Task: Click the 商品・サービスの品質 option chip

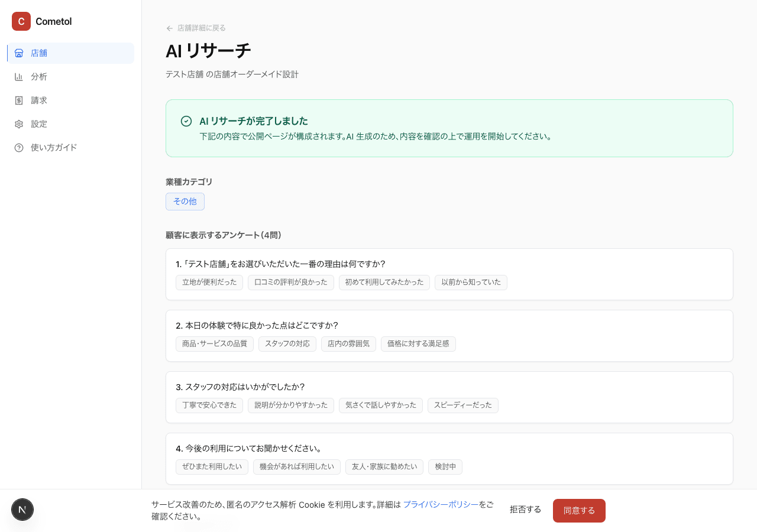Action: 215,344
